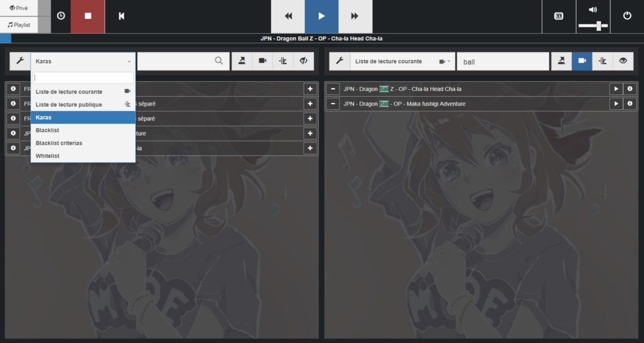Click the magnifier icon in the left search box
644x343 pixels.
click(219, 61)
